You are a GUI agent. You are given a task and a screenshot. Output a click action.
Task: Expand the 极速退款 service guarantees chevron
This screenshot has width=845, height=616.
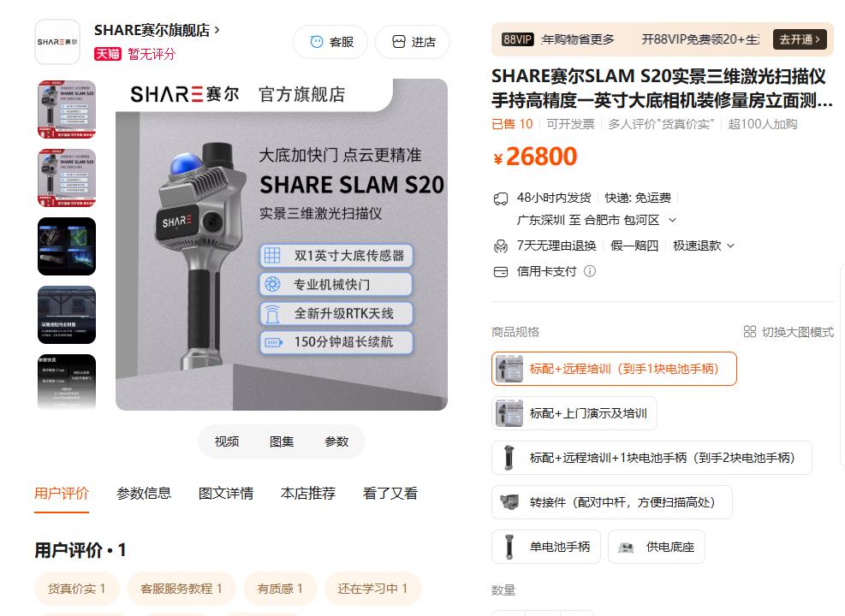pyautogui.click(x=731, y=246)
